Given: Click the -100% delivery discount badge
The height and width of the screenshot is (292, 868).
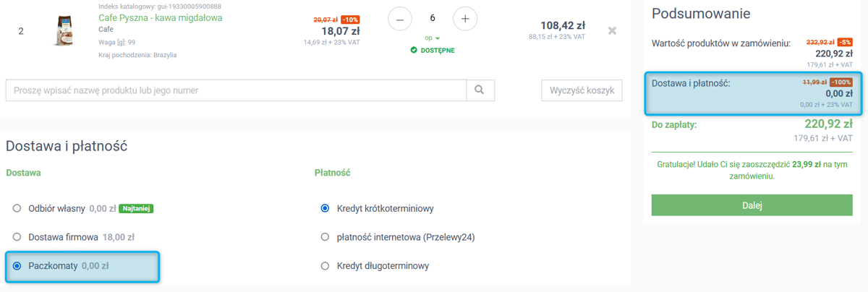Looking at the screenshot, I should point(841,82).
